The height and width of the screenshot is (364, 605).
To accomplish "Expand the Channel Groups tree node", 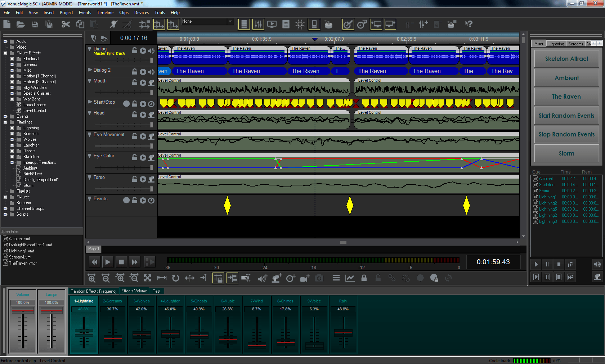I will coord(5,208).
